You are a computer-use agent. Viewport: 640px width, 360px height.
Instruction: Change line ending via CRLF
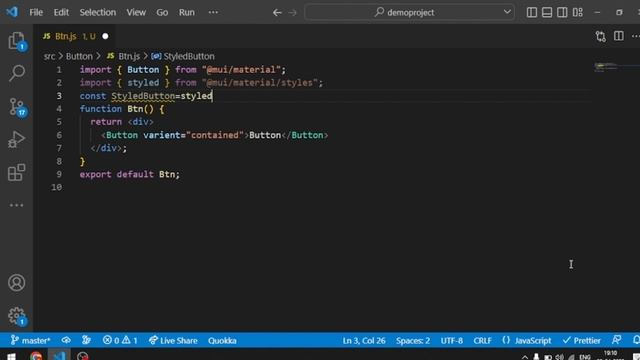pyautogui.click(x=482, y=340)
